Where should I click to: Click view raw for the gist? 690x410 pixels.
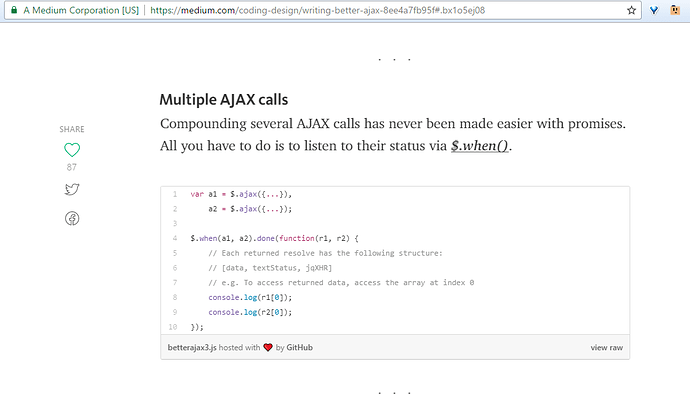coord(606,348)
